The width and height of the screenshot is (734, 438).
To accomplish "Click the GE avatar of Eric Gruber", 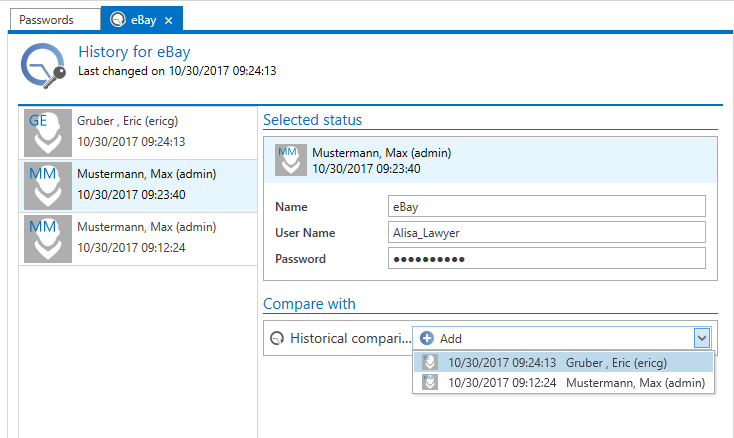I will click(48, 133).
